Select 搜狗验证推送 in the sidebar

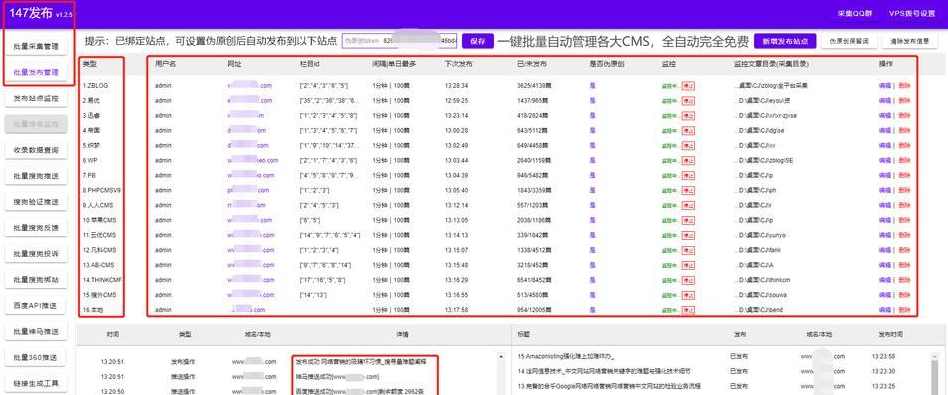pyautogui.click(x=36, y=202)
